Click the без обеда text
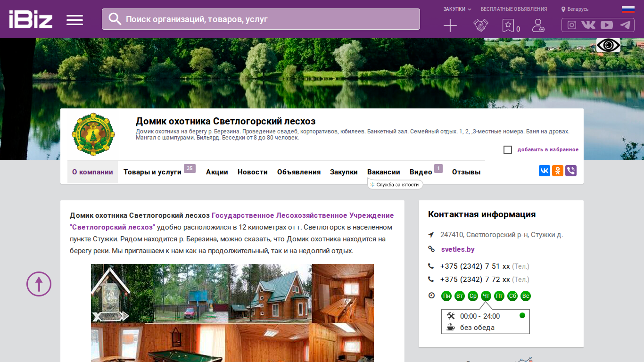 [x=477, y=328]
